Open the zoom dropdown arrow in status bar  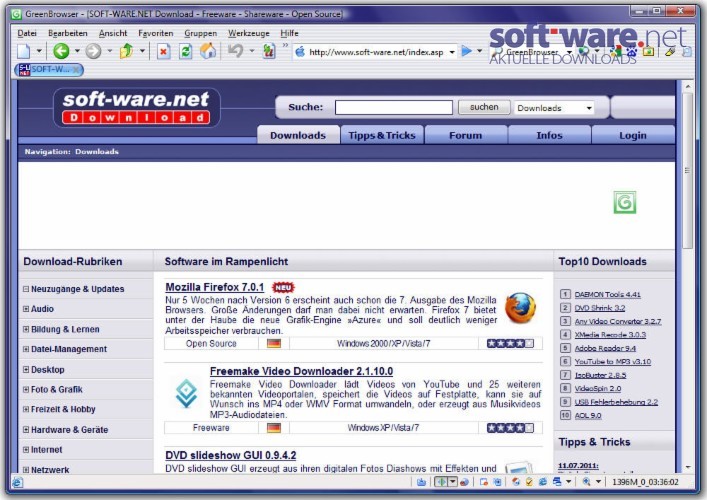point(598,482)
